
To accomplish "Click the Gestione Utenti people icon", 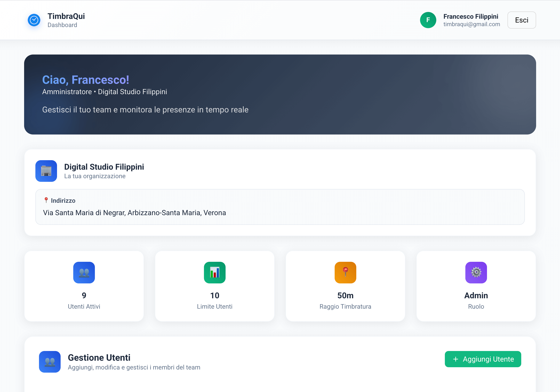I will pos(50,362).
